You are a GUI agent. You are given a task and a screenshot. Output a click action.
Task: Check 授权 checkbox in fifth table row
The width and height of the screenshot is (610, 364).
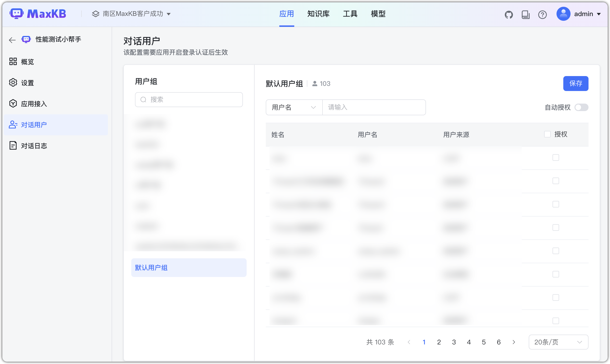tap(556, 251)
